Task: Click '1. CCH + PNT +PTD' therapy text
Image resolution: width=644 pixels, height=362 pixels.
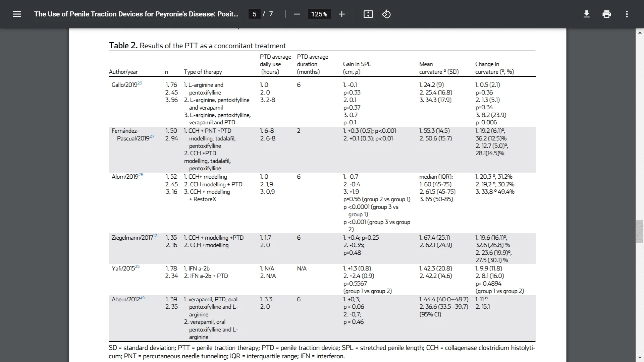Action: pyautogui.click(x=208, y=131)
